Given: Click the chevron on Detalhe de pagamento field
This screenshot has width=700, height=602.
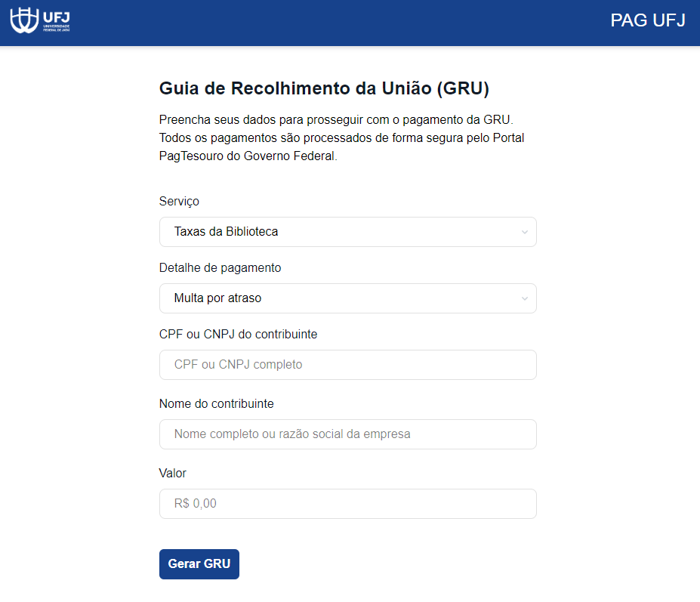Looking at the screenshot, I should click(525, 298).
